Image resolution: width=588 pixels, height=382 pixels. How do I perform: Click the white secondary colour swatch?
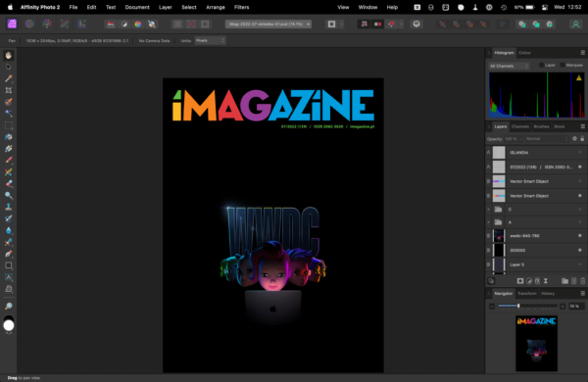pyautogui.click(x=9, y=326)
